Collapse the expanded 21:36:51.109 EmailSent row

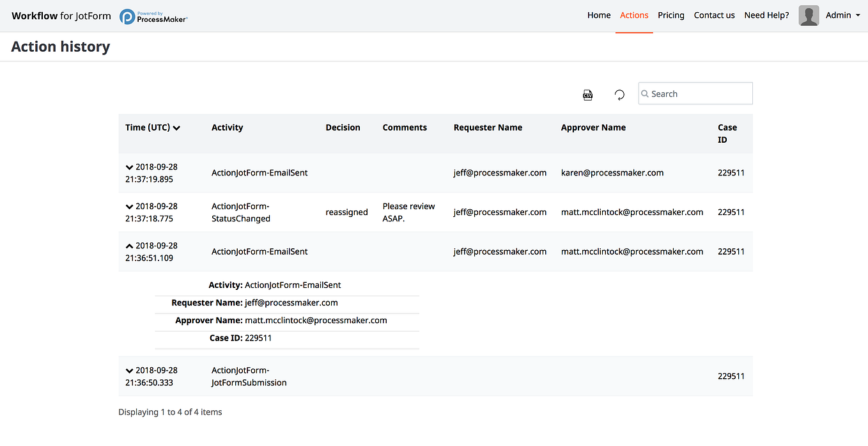click(128, 245)
